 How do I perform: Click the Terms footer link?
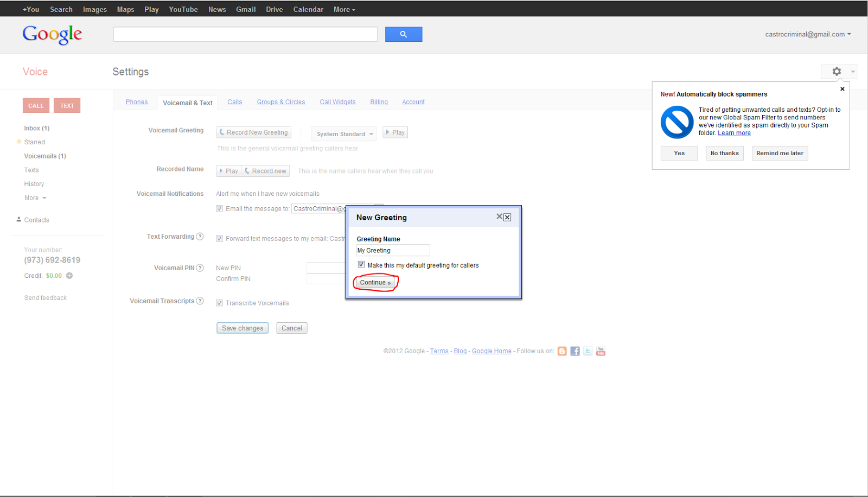[439, 351]
